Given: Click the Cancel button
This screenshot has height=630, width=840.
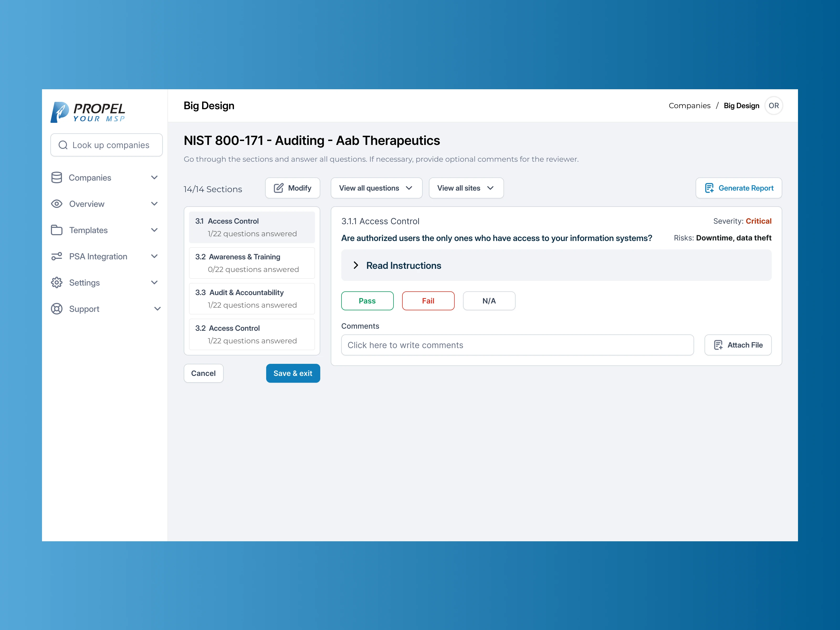Looking at the screenshot, I should [x=203, y=373].
